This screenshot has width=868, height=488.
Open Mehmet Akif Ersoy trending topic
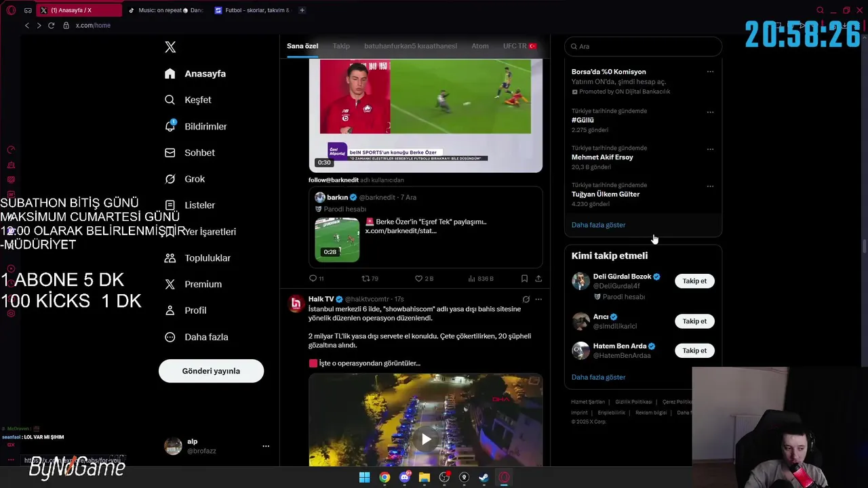[602, 157]
